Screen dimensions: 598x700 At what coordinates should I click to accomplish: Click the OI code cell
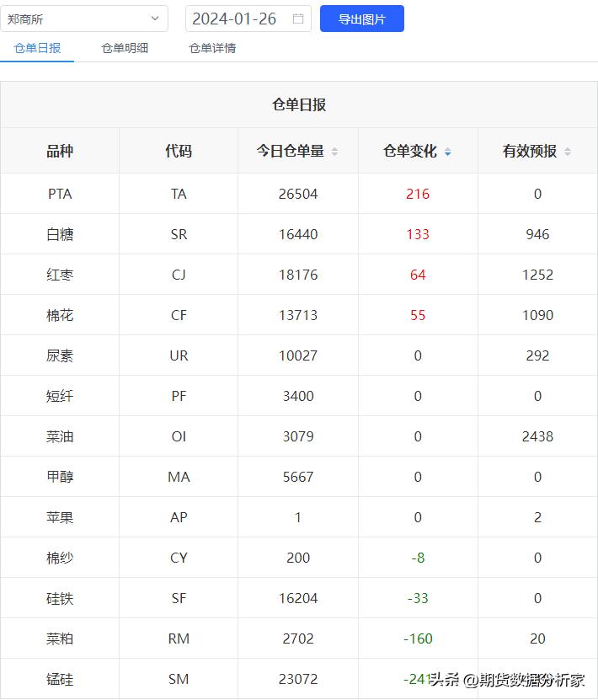point(179,436)
